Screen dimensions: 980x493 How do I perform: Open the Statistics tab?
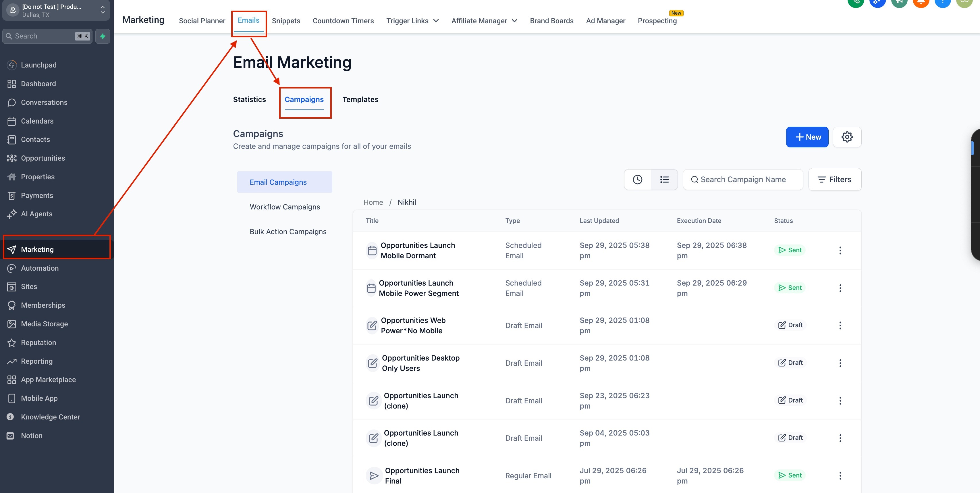(249, 100)
